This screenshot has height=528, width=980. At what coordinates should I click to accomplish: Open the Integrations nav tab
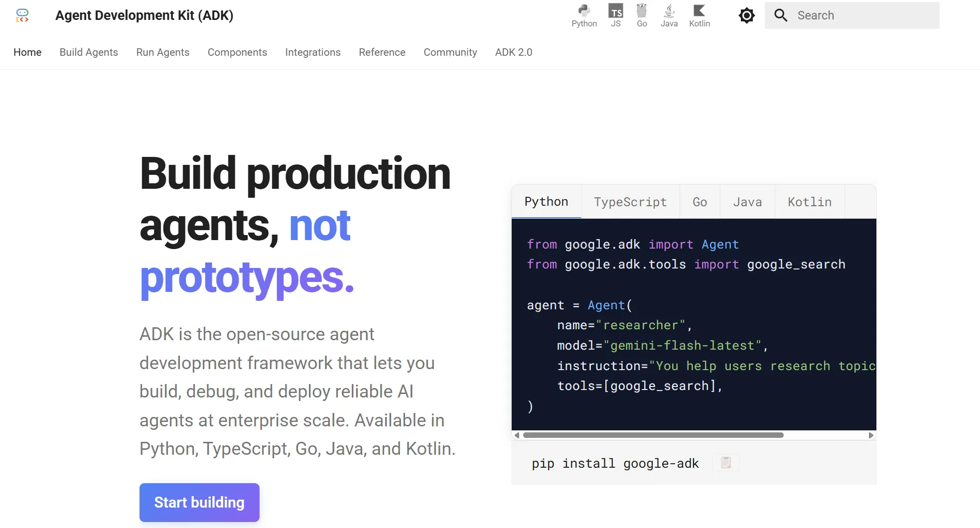[313, 52]
